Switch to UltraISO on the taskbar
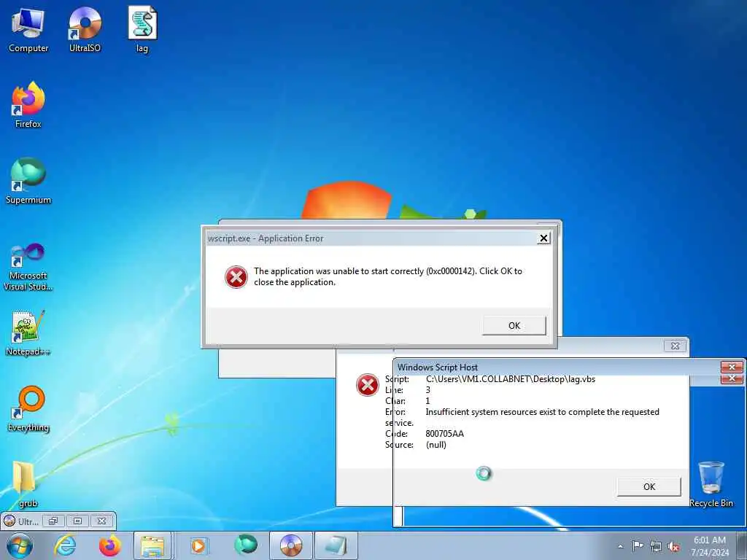Screen dimensions: 747x560 coord(290,545)
